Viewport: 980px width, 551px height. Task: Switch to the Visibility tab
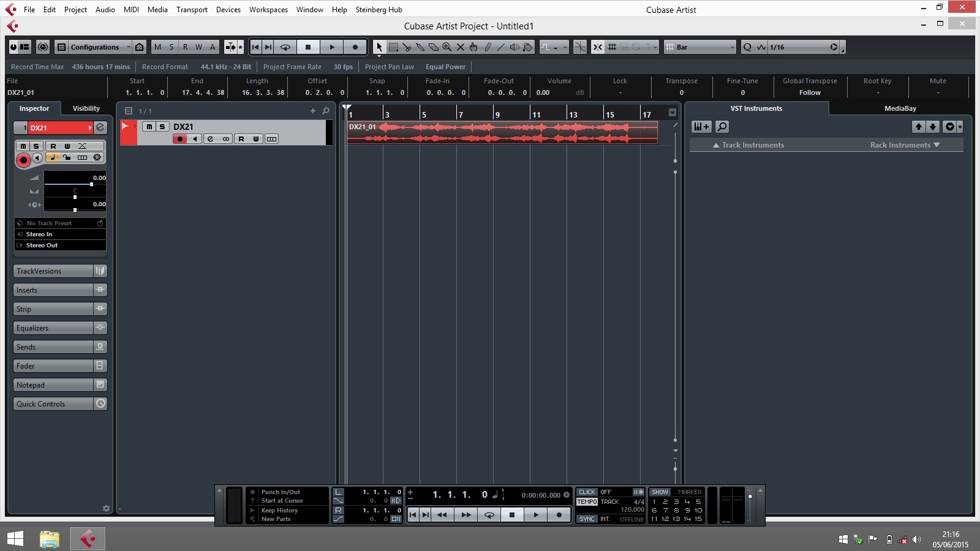pyautogui.click(x=86, y=108)
